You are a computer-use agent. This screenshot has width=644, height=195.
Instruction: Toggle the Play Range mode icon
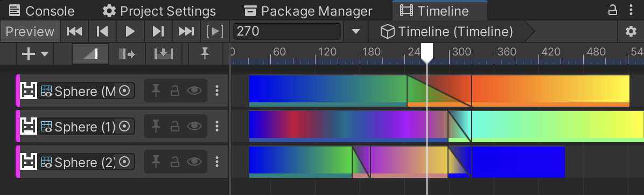pos(215,31)
